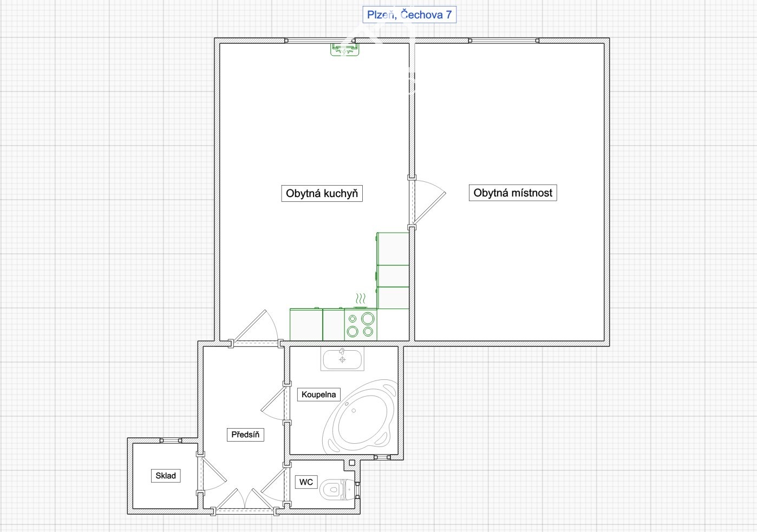Select the top green cabinet beside the wall
Screen dimensions: 757x532
[393, 249]
